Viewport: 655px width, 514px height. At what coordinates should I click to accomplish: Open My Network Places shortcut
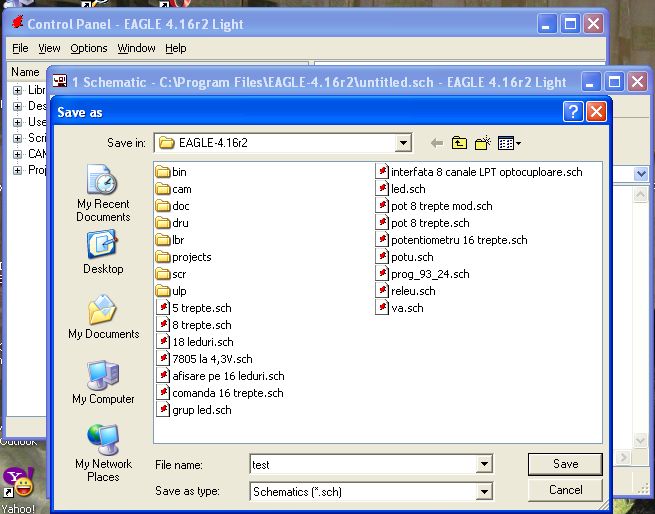pyautogui.click(x=103, y=453)
